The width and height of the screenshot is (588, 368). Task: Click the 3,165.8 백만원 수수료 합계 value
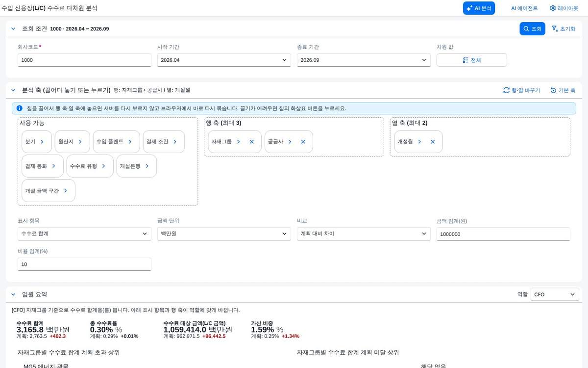pyautogui.click(x=43, y=329)
